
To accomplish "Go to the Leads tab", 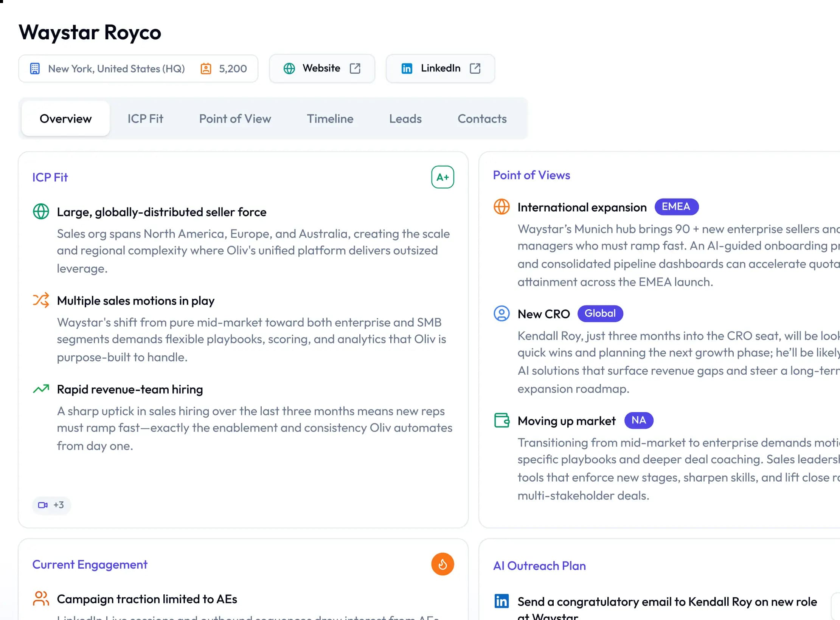I will click(405, 119).
